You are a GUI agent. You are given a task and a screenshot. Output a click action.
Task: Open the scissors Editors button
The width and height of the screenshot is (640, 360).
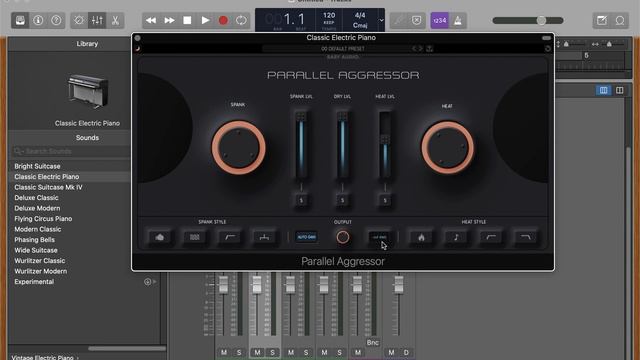116,20
